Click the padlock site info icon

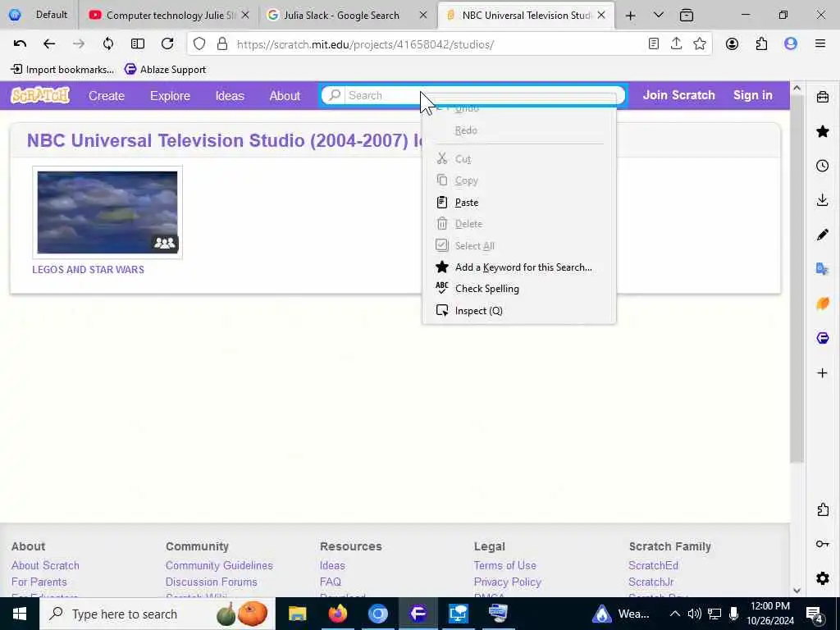pyautogui.click(x=222, y=44)
